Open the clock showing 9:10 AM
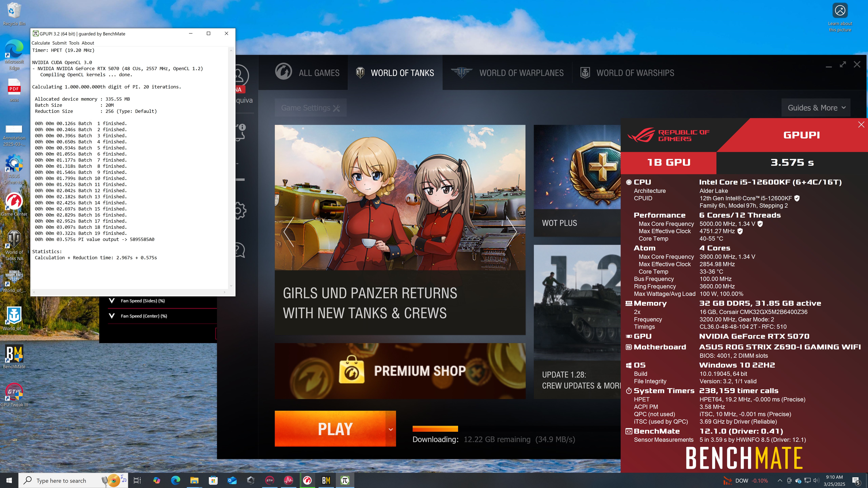The height and width of the screenshot is (488, 868). pos(834,481)
